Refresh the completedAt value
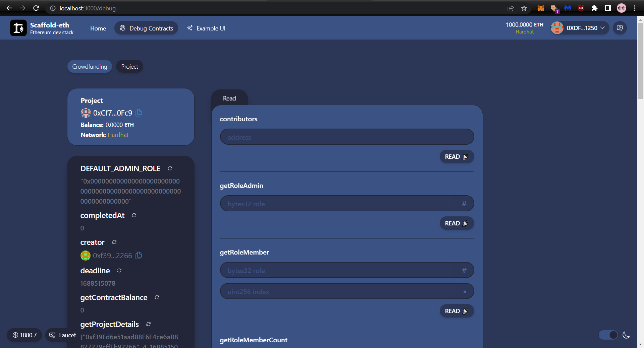Image resolution: width=644 pixels, height=348 pixels. 133,215
